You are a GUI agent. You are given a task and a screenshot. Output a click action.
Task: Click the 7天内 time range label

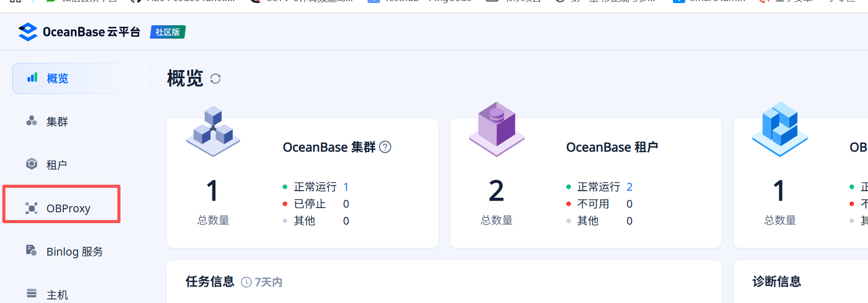click(269, 282)
